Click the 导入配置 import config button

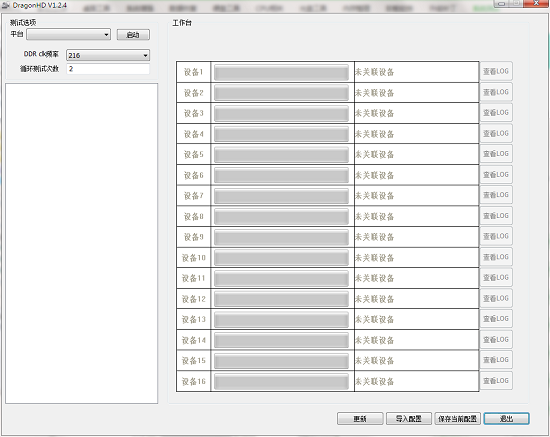pos(409,418)
